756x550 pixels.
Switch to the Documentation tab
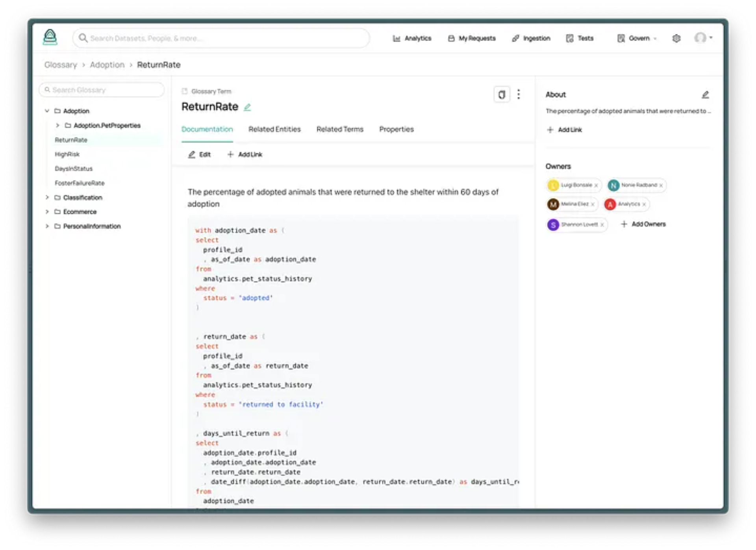click(x=207, y=129)
